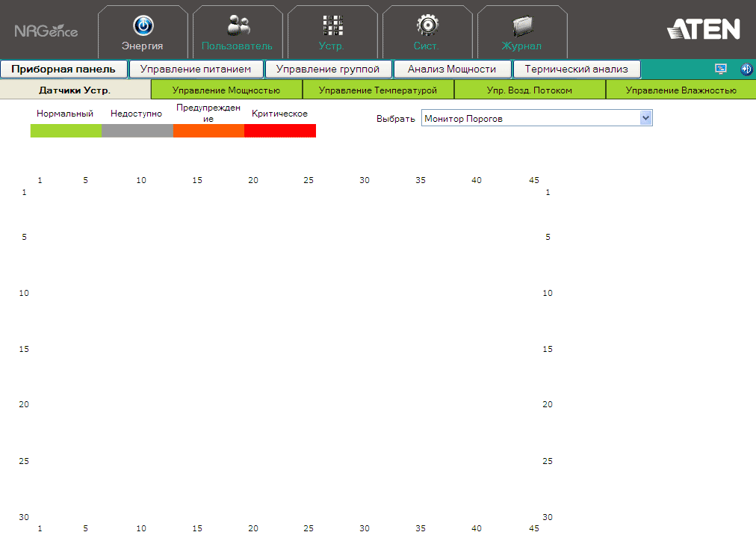Click the Нормальный legend label
Viewport: 756px width, 535px height.
click(x=65, y=114)
